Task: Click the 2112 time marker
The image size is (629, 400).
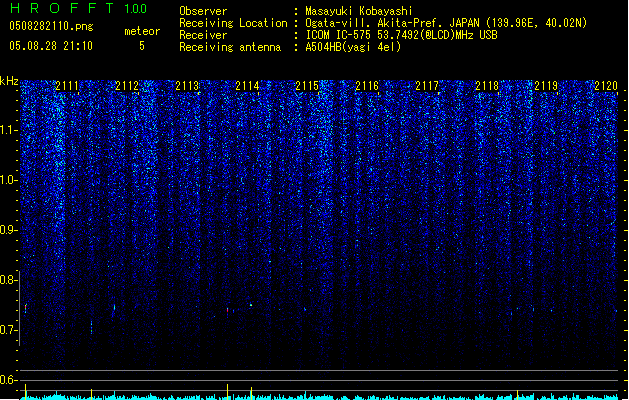Action: [127, 86]
